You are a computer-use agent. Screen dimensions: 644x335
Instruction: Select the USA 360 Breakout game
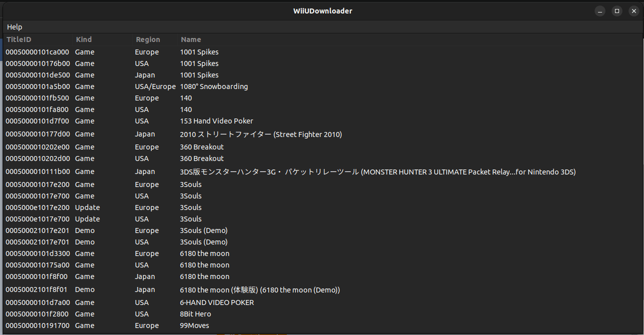202,158
